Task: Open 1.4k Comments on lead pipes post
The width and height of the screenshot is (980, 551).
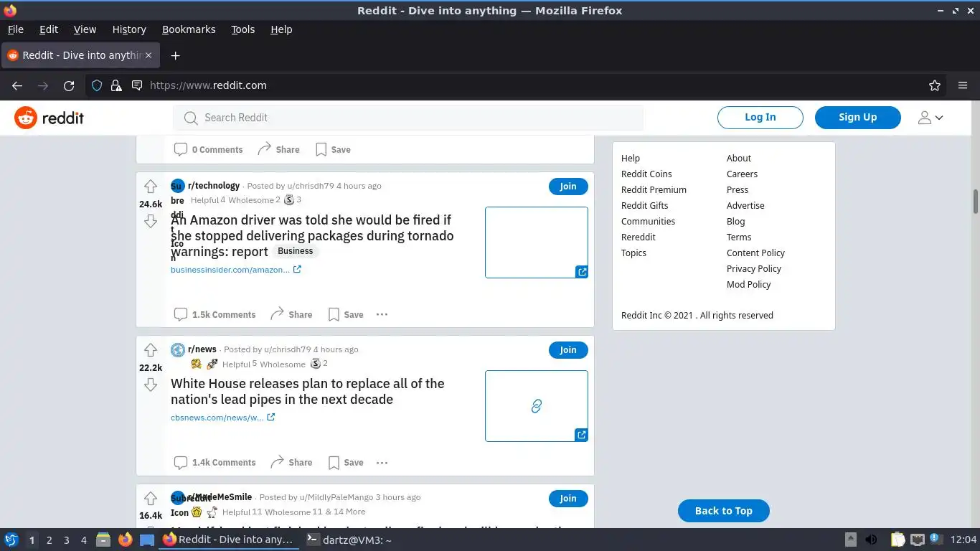Action: pos(215,463)
